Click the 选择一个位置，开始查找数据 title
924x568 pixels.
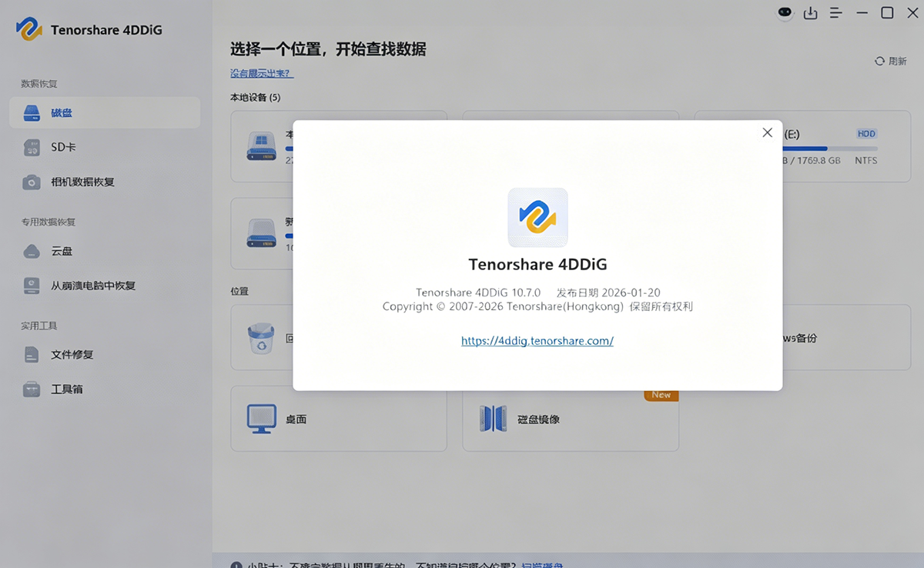[x=328, y=50]
